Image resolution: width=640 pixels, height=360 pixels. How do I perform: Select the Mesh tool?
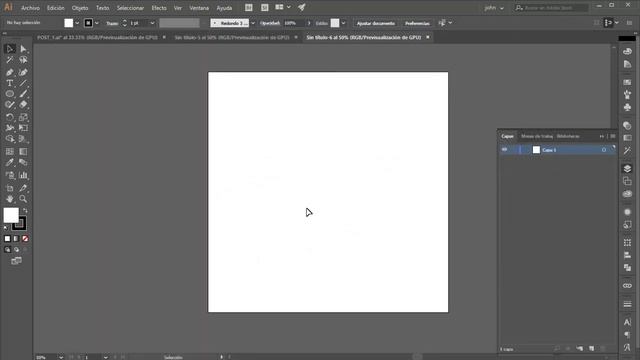9,152
